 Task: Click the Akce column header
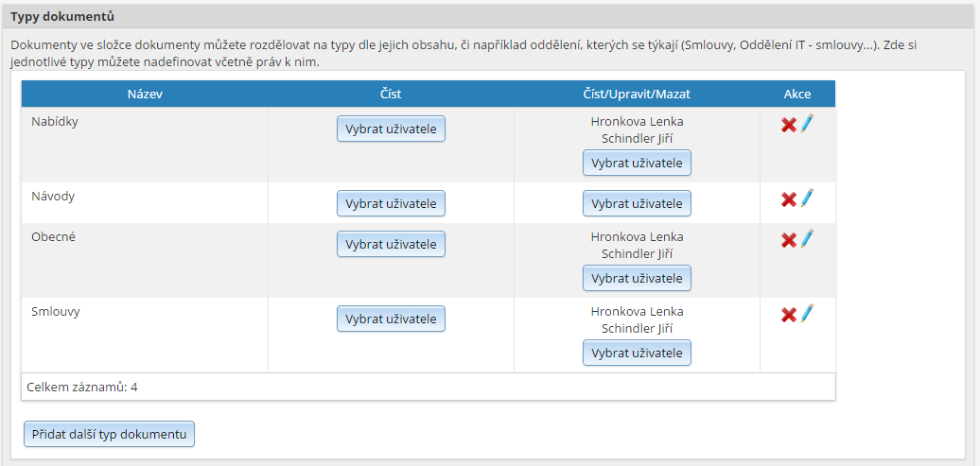[x=797, y=94]
